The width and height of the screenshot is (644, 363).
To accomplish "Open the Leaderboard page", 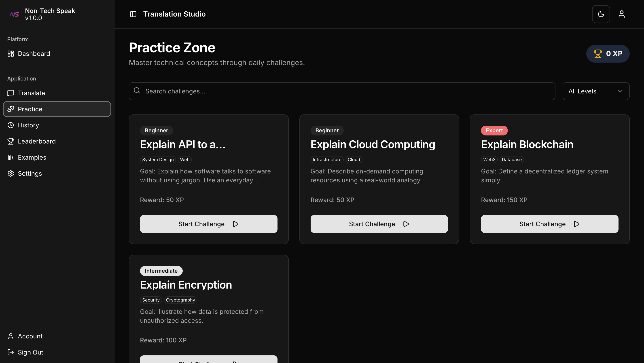I will pos(36,141).
